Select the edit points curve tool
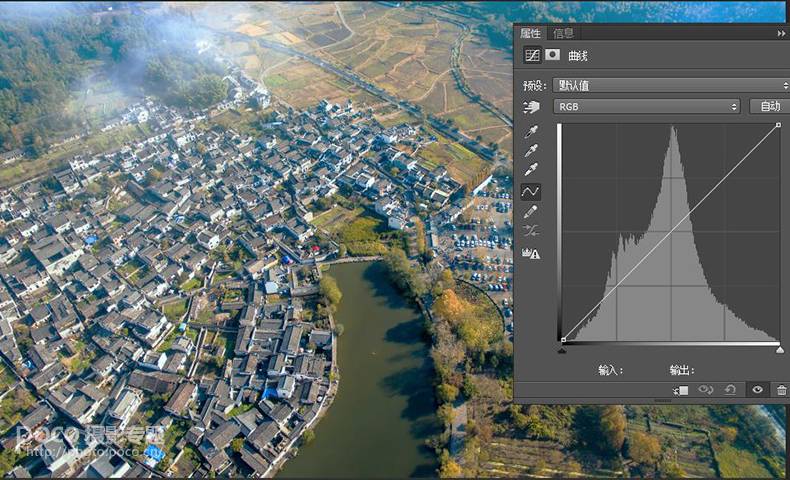 pos(531,191)
